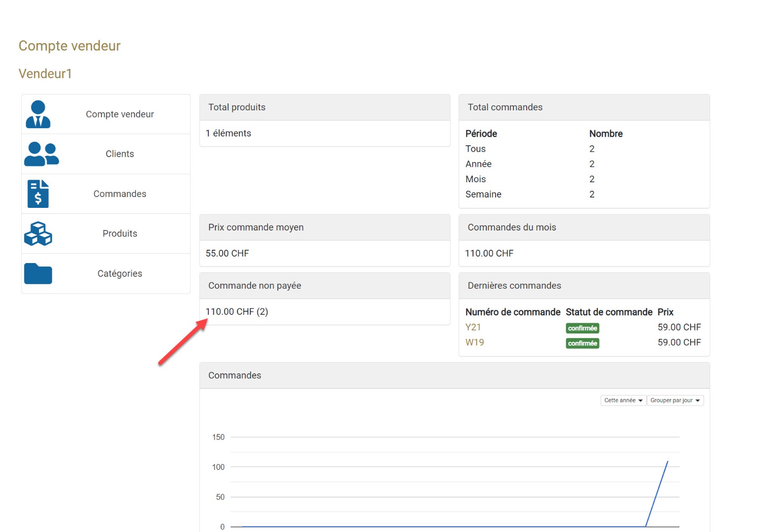Open the Clients menu entry
775x532 pixels.
coord(120,154)
